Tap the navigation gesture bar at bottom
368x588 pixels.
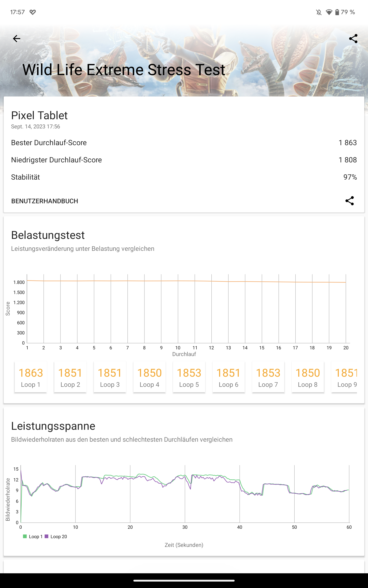click(184, 580)
